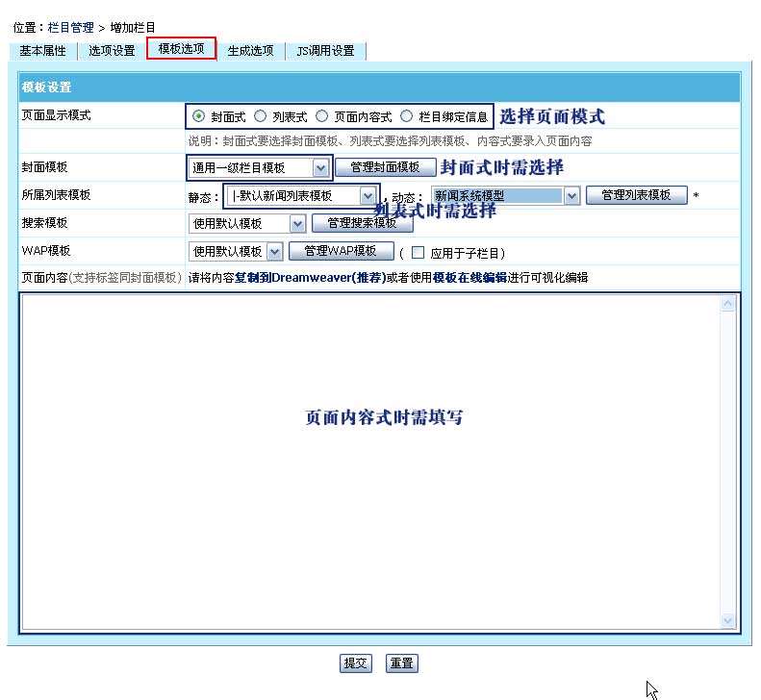Open the 默认新闻列表模板 static list dropdown
Screen dimensions: 761x700
(367, 196)
